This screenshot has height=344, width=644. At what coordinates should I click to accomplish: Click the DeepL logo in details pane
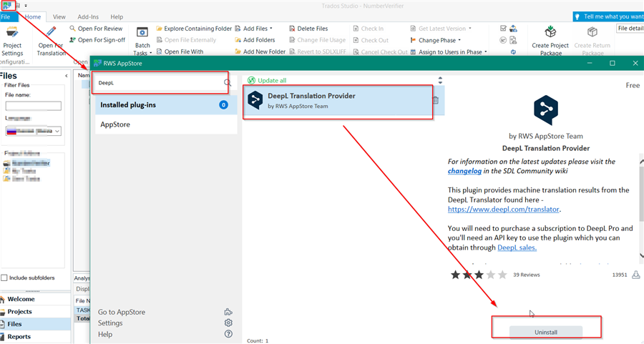coord(546,110)
